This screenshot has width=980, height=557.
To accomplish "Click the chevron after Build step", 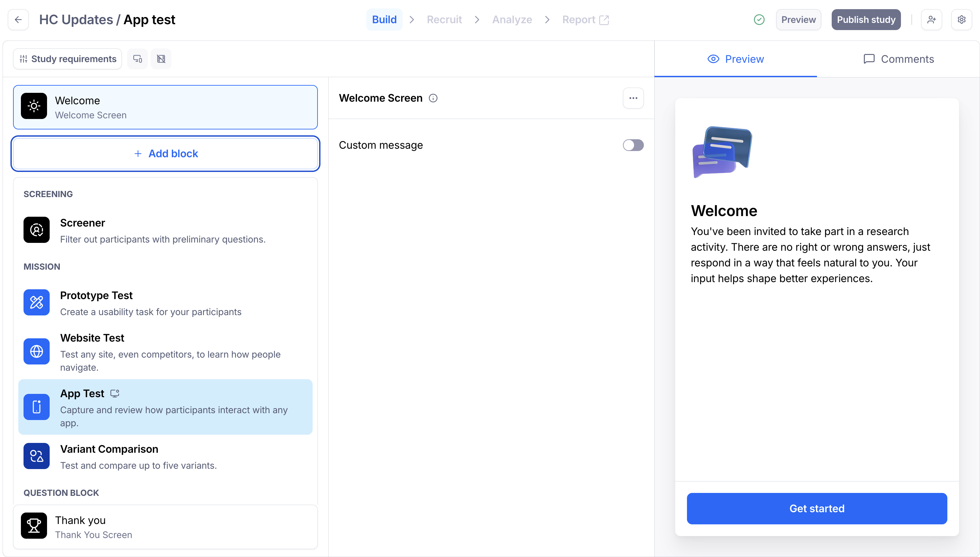I will (412, 20).
